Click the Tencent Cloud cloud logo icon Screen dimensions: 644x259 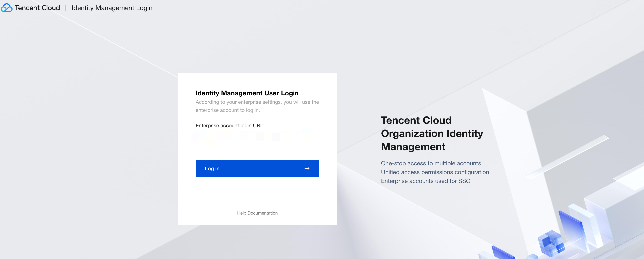coord(7,8)
